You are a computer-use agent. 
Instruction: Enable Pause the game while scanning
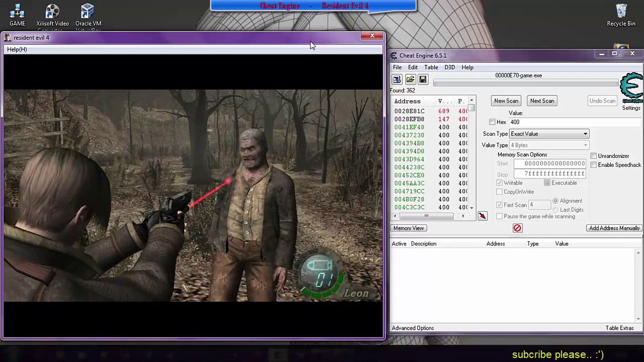pos(499,217)
